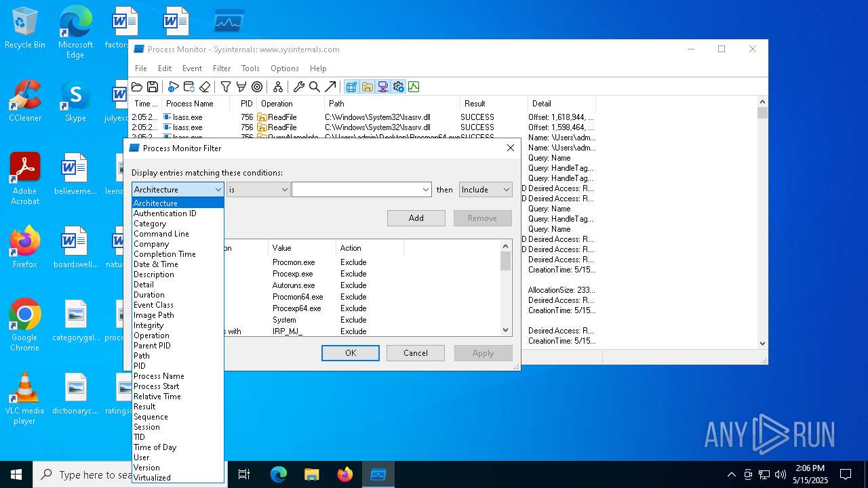Open the Include/Exclude action dropdown
Viewport: 868px width, 488px height.
pos(486,190)
